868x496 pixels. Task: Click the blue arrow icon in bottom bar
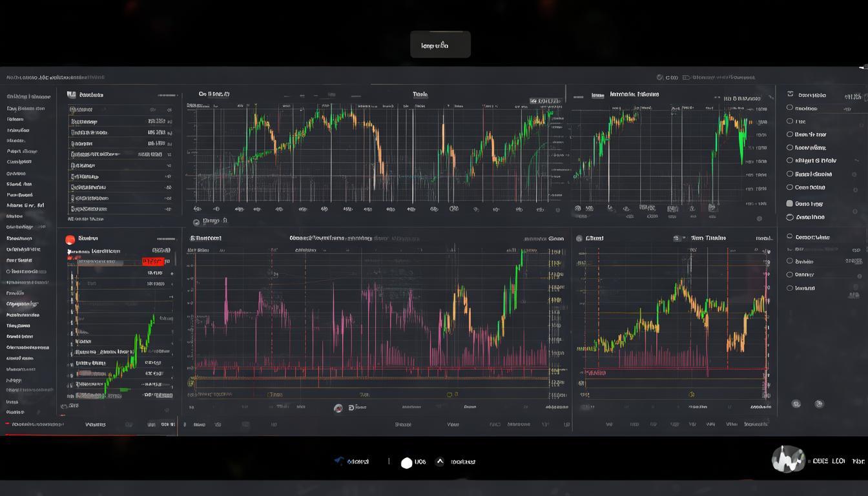339,461
